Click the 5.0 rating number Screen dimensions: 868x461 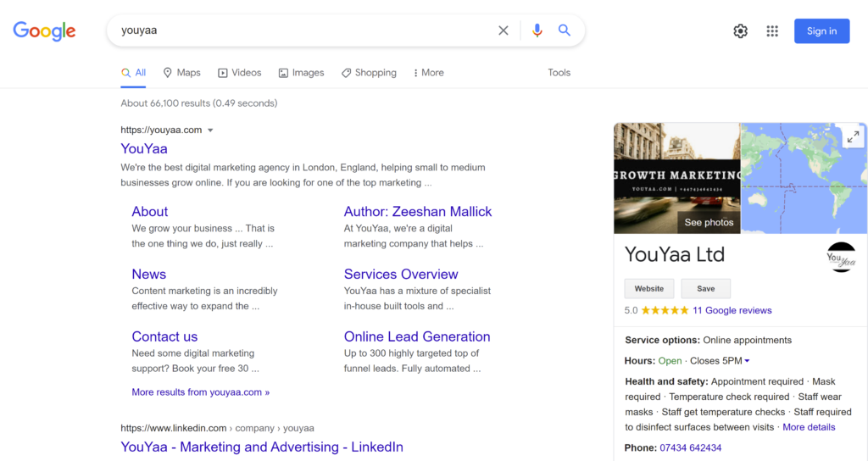pos(631,310)
